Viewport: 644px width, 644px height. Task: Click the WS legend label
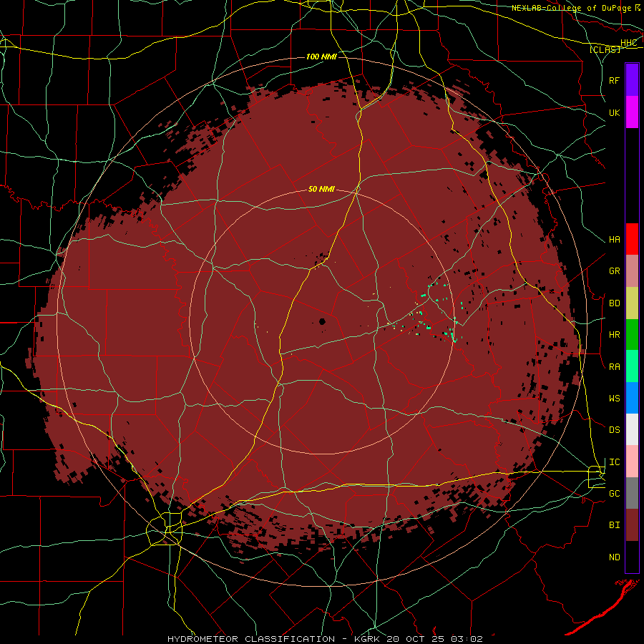[614, 398]
